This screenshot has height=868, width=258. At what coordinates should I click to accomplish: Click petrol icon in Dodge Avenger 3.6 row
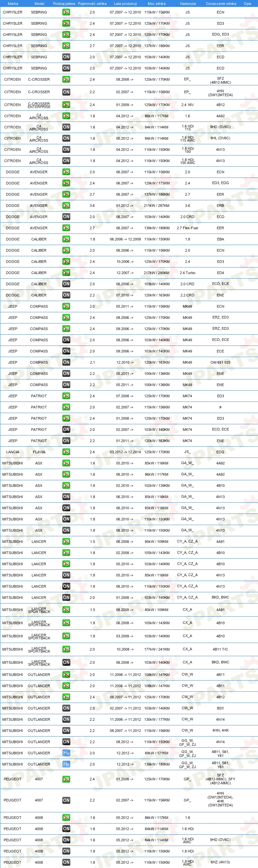(66, 206)
